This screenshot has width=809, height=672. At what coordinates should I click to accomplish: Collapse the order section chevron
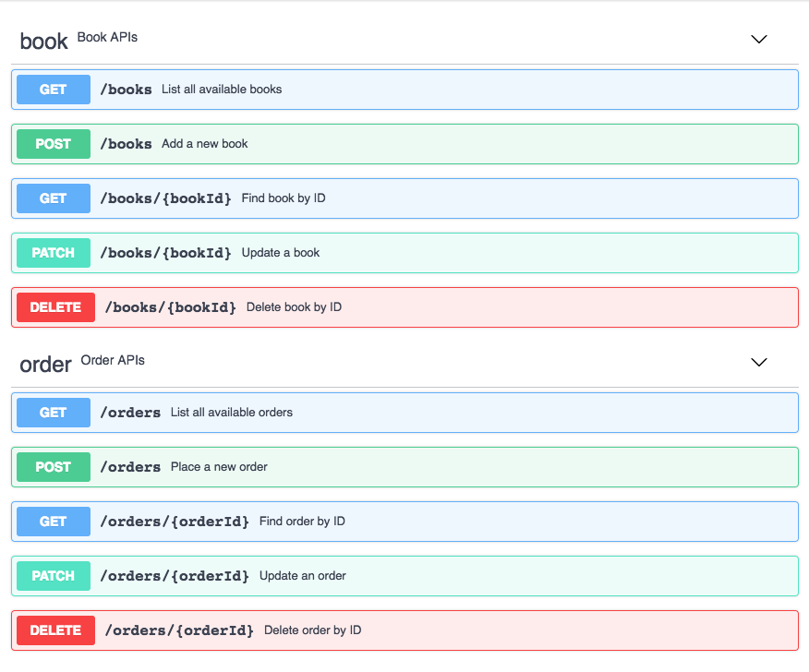758,362
